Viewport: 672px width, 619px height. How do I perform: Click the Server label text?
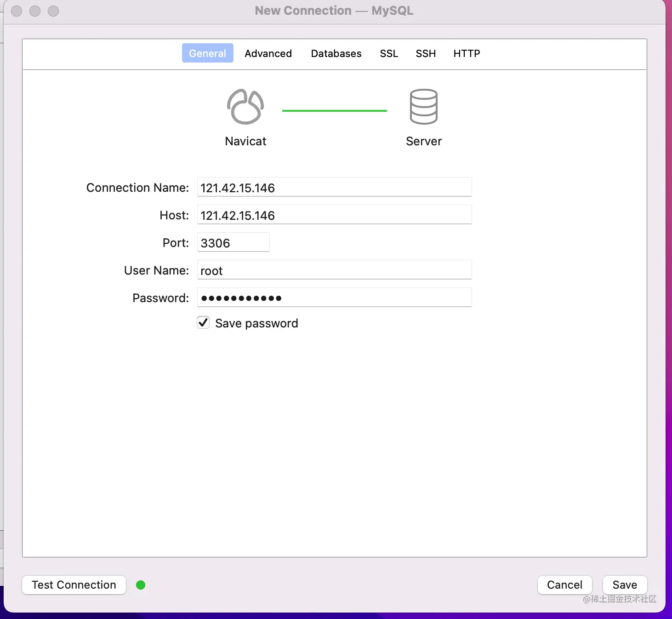pos(424,141)
